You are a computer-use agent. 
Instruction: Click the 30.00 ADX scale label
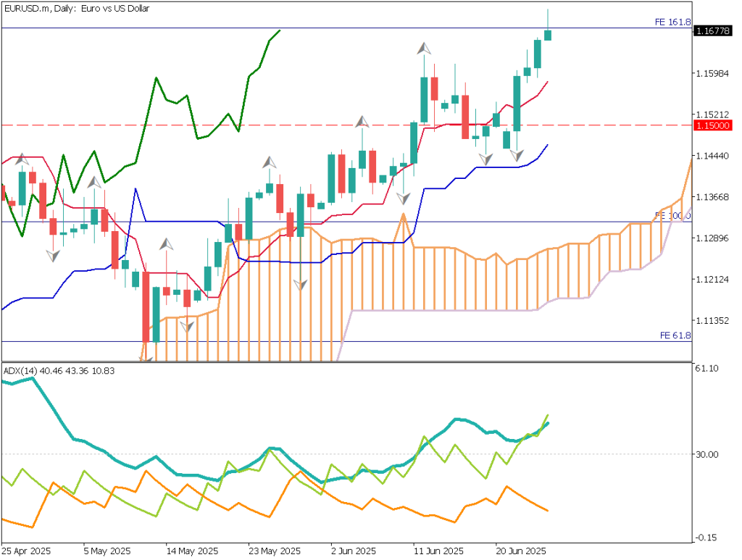(707, 454)
